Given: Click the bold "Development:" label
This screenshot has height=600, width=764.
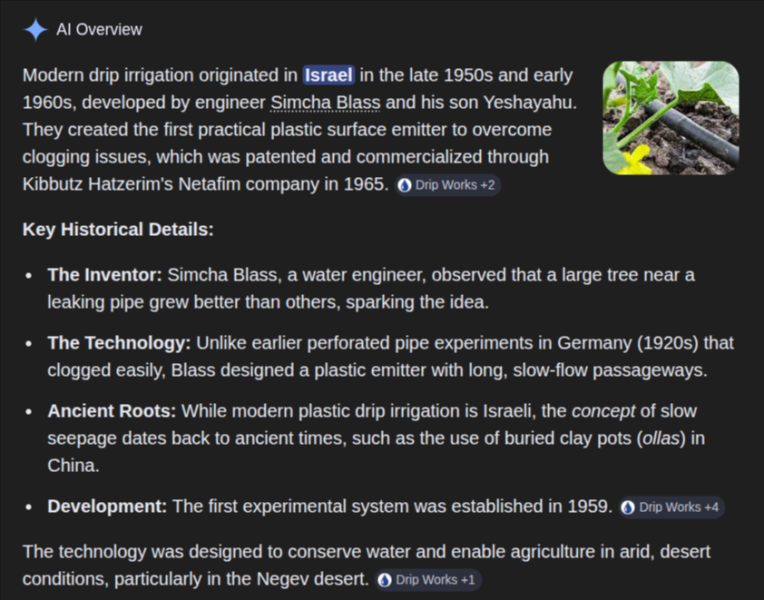Looking at the screenshot, I should tap(107, 506).
